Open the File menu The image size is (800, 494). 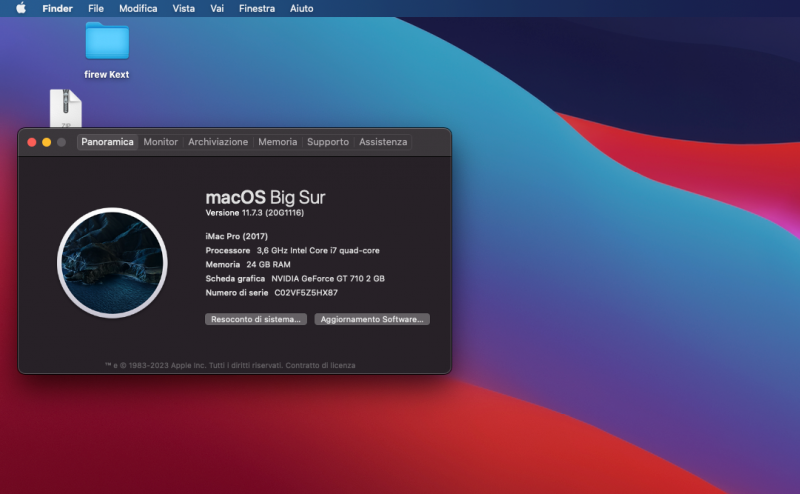coord(95,8)
